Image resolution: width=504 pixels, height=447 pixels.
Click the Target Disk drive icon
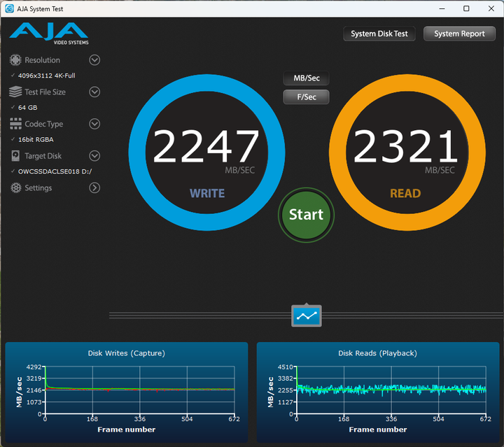click(15, 156)
